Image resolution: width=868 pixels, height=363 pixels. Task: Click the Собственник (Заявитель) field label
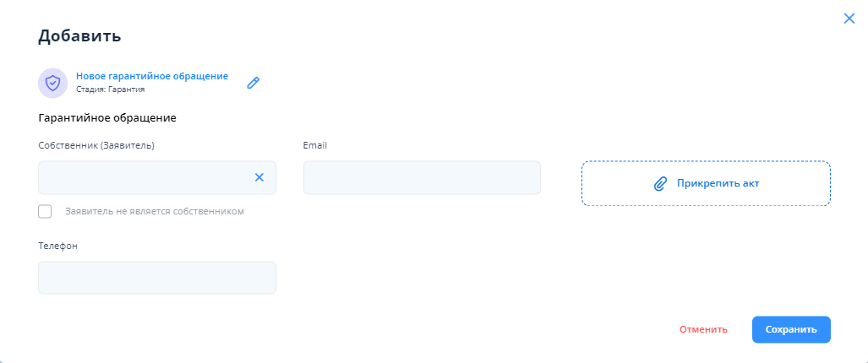click(96, 145)
